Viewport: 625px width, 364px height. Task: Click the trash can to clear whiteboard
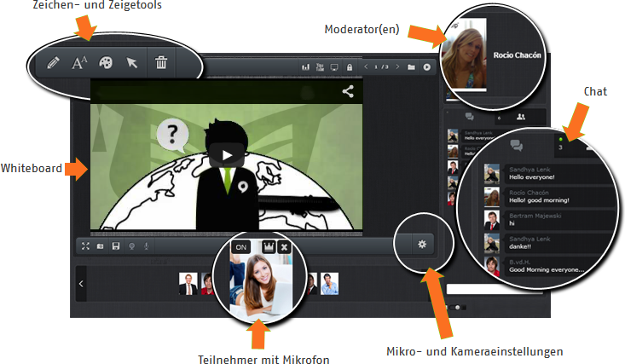pos(161,62)
